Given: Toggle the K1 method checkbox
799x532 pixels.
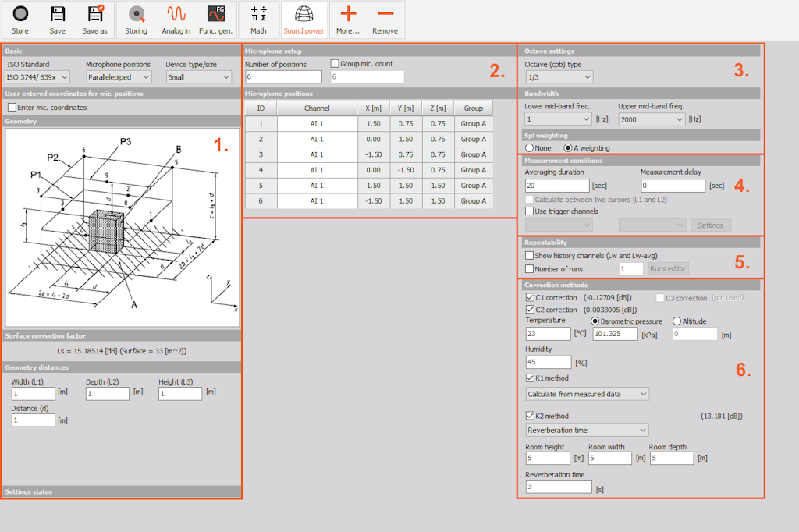Looking at the screenshot, I should 530,378.
